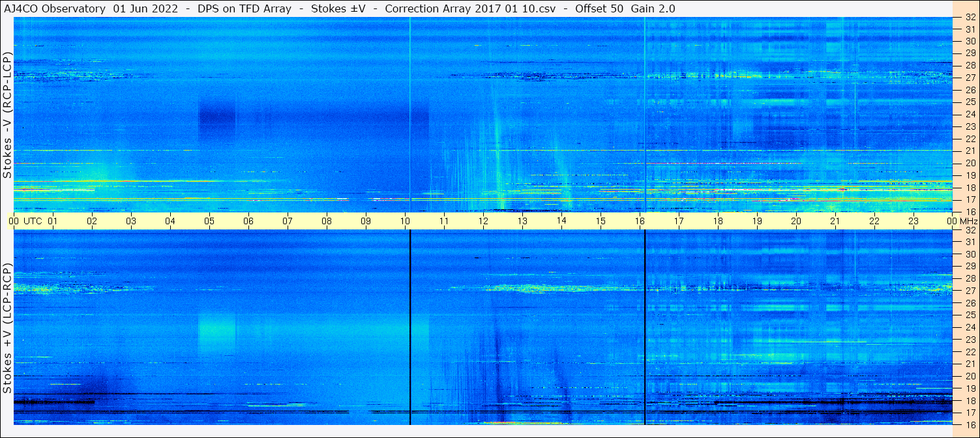Select hour 11 on the time axis
Image resolution: width=980 pixels, height=438 pixels.
[x=444, y=221]
